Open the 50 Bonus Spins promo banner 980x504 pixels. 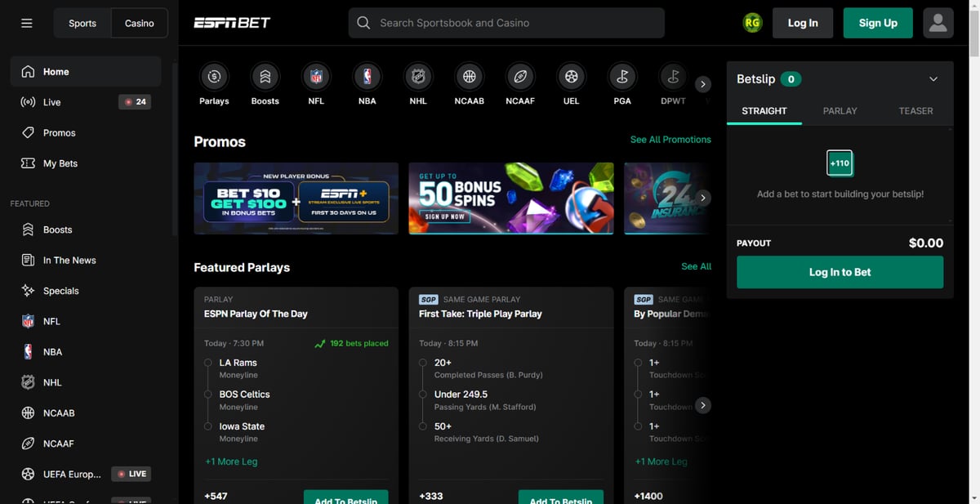click(x=511, y=198)
